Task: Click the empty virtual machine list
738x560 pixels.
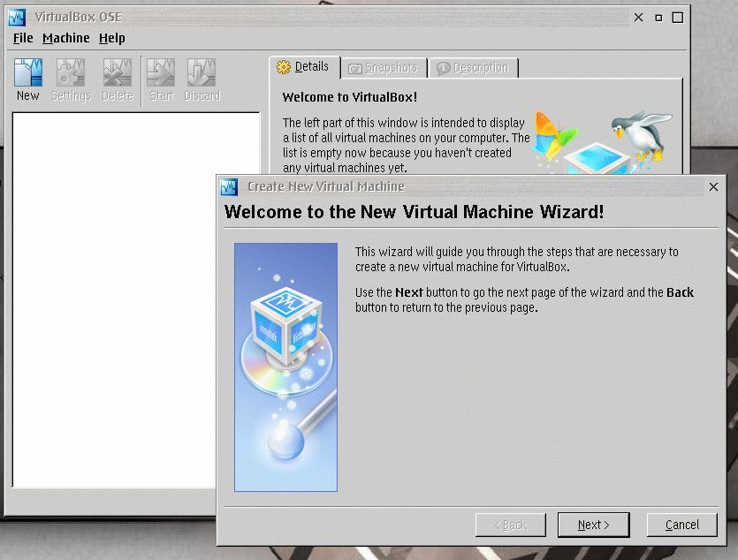Action: tap(114, 299)
